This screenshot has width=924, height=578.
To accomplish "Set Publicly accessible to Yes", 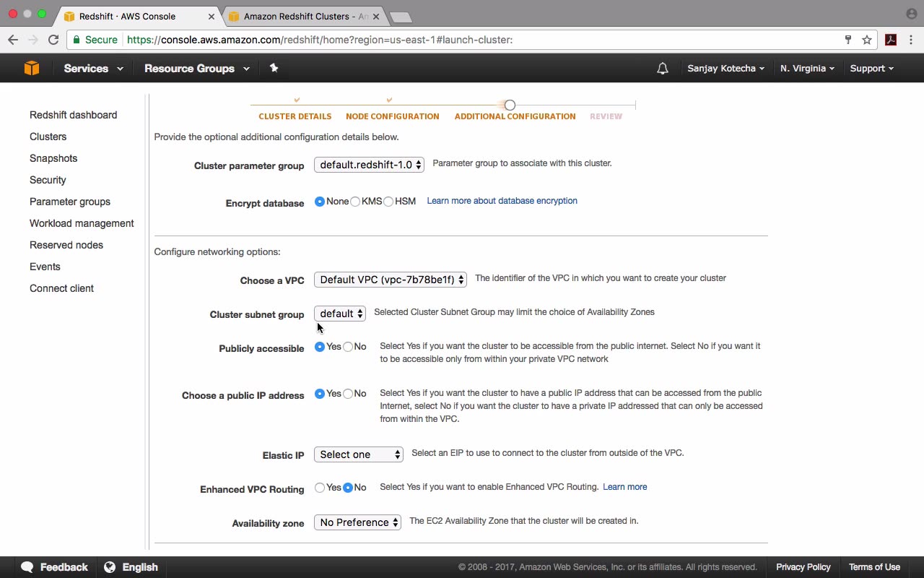I will (320, 347).
